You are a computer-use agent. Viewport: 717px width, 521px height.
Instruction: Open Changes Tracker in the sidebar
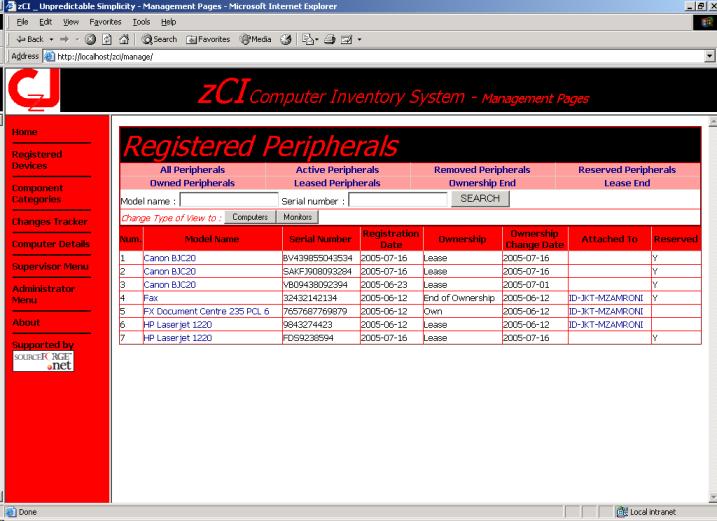tap(49, 222)
